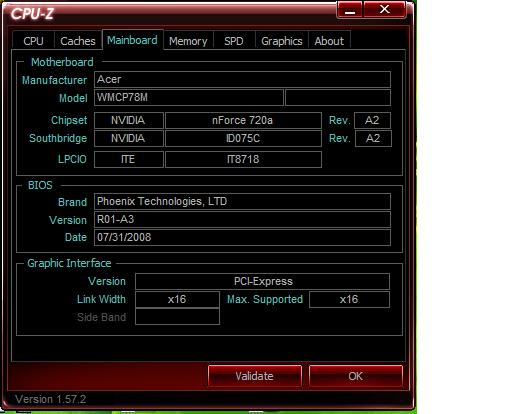The width and height of the screenshot is (512, 414).
Task: Click the Manufacturer field showing Acer
Action: point(242,79)
